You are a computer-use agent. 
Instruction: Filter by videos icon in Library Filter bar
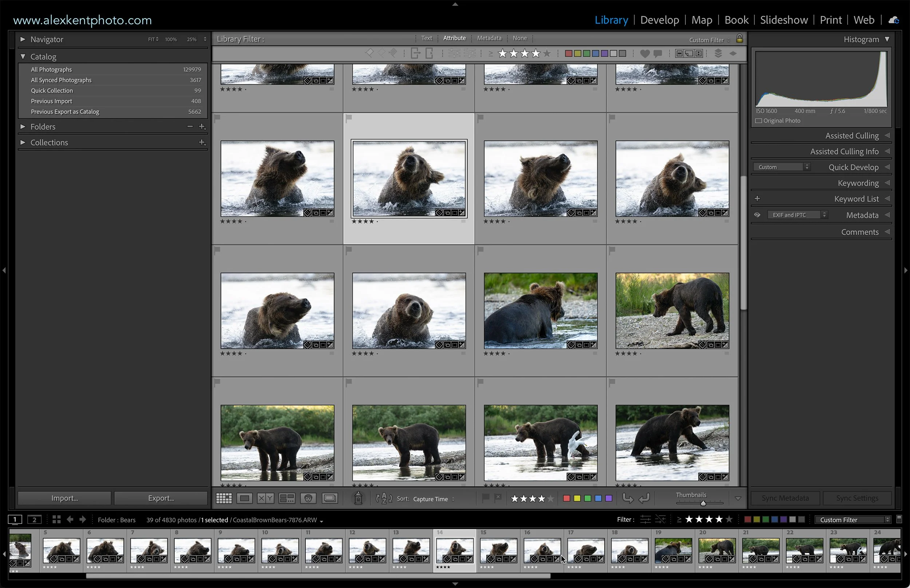699,53
